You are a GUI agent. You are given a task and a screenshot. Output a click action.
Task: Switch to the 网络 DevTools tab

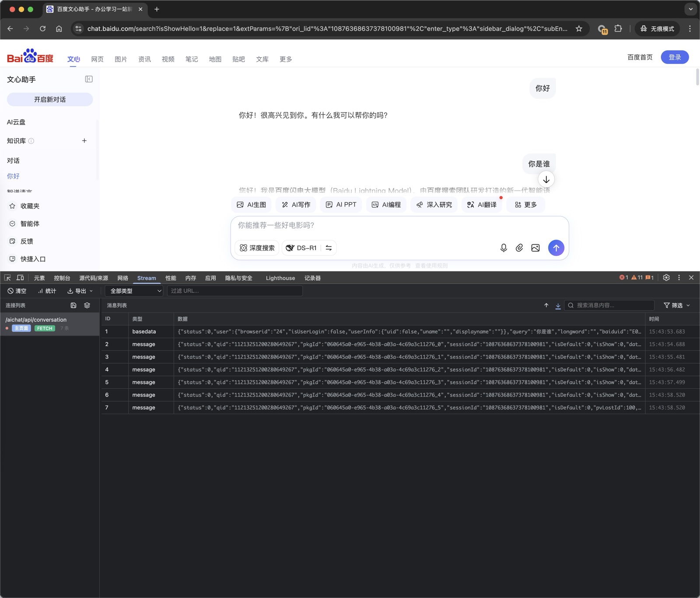pyautogui.click(x=123, y=278)
